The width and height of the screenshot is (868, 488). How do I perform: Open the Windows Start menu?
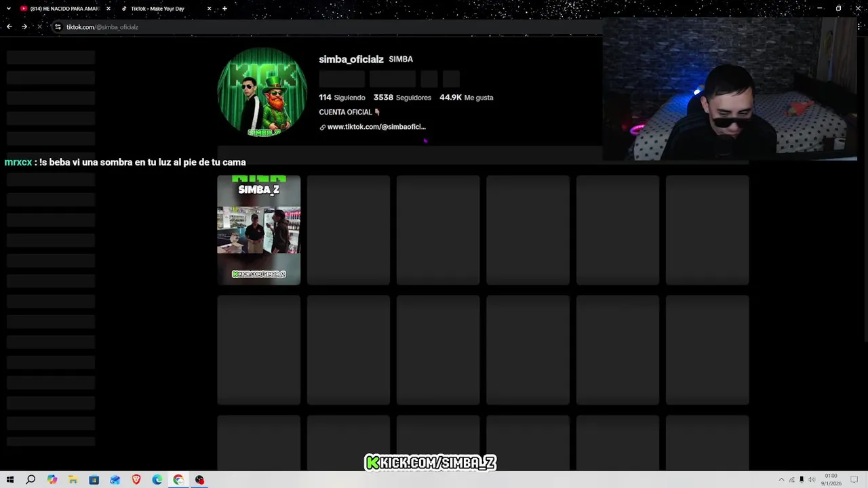(9, 480)
